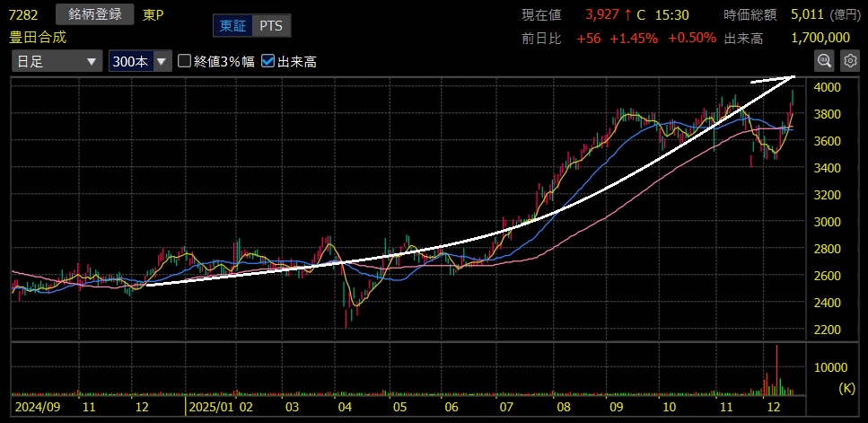Uncheck the 出来高 volume checkbox
The height and width of the screenshot is (423, 868).
(x=267, y=62)
